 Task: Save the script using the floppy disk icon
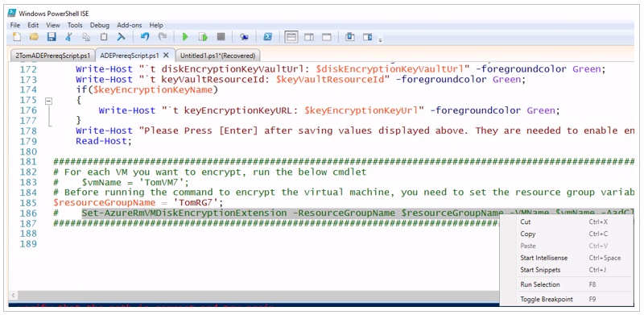[52, 37]
